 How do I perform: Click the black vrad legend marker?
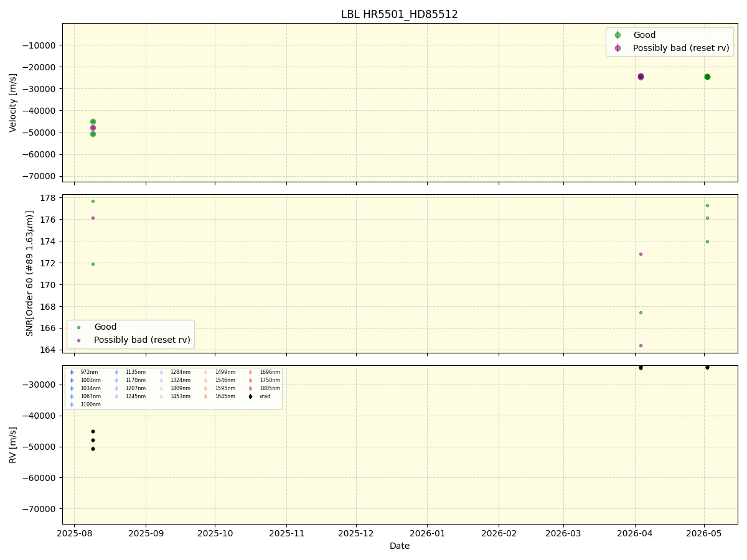[x=251, y=396]
